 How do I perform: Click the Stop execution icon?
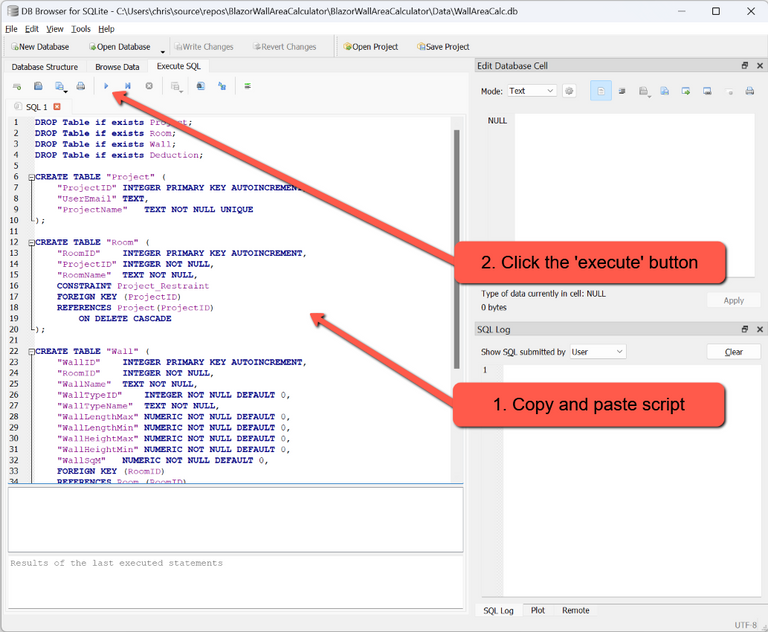[149, 86]
